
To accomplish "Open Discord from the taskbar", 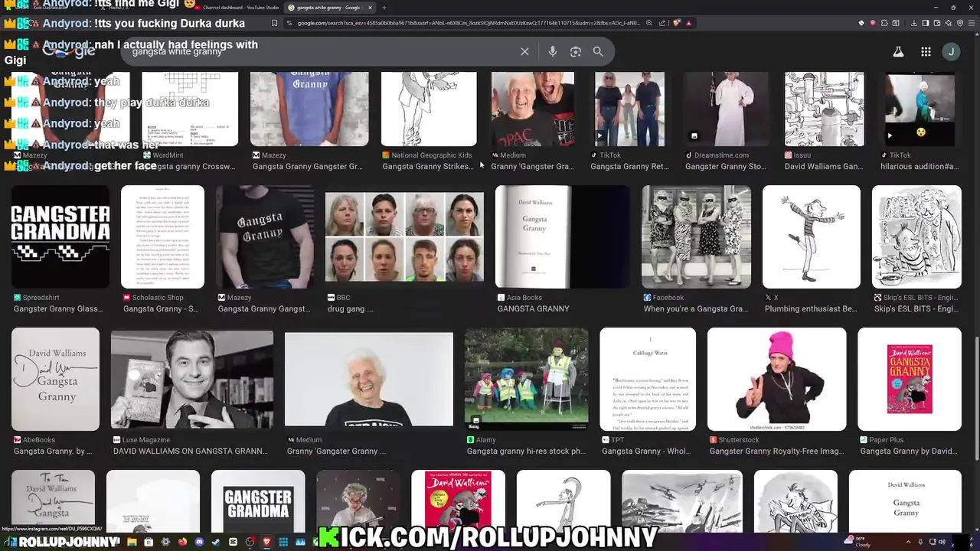I will tap(199, 542).
